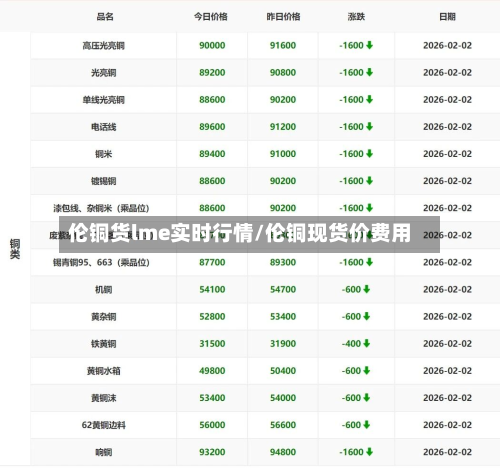This screenshot has height=469, width=500.
Task: Click yesterday's price 50400
Action: (283, 371)
